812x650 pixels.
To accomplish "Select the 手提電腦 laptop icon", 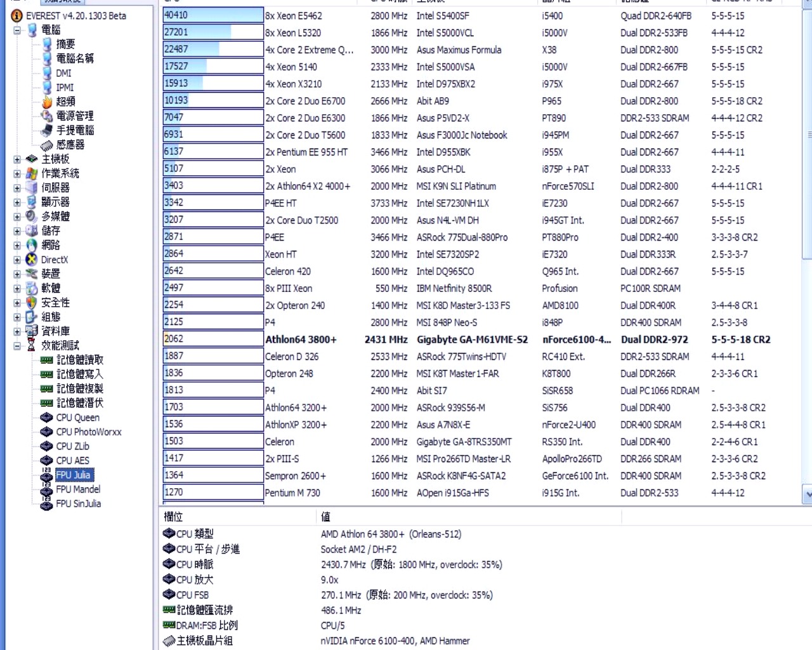I will pyautogui.click(x=47, y=130).
